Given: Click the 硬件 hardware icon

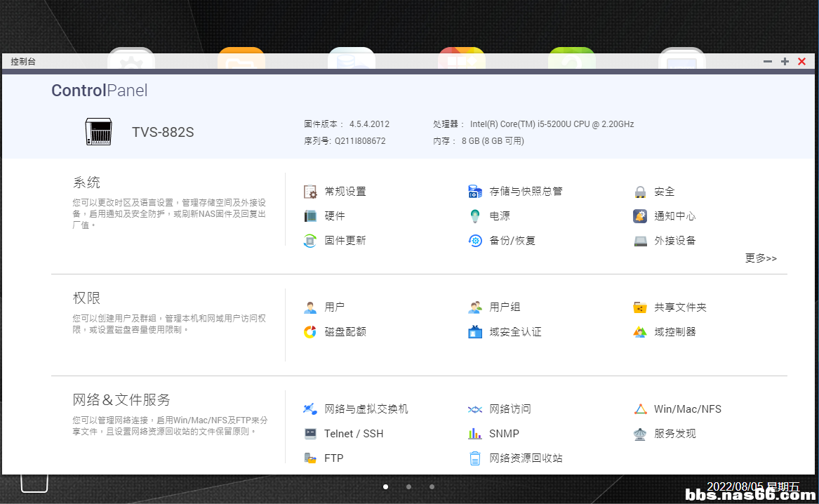Looking at the screenshot, I should pos(310,216).
